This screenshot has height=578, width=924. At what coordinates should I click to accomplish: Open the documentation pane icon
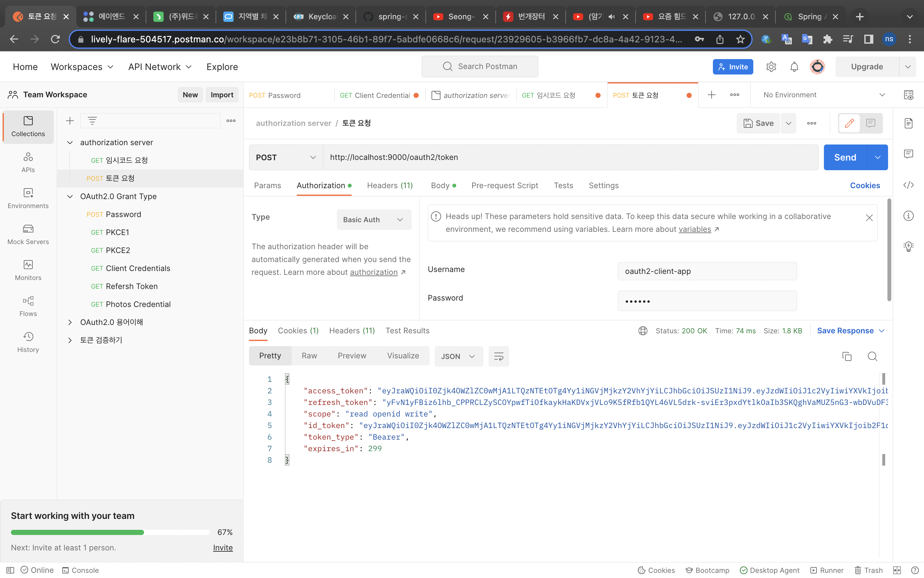click(x=908, y=123)
